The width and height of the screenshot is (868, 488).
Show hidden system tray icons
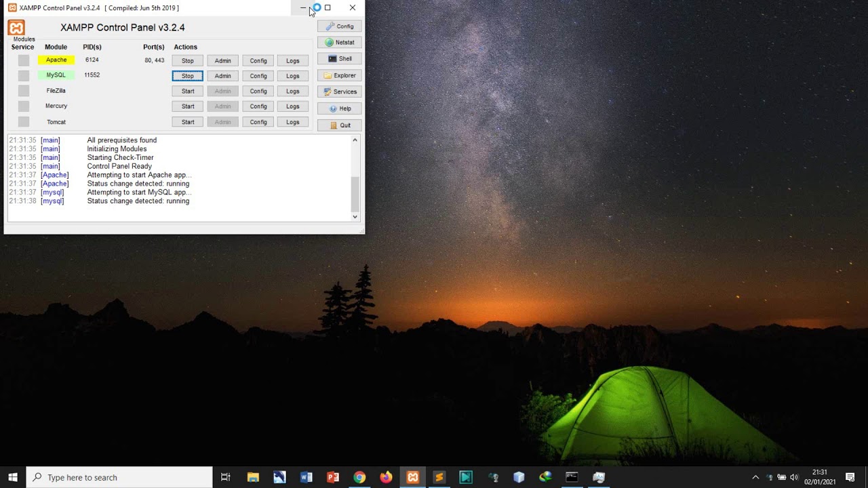pos(755,477)
